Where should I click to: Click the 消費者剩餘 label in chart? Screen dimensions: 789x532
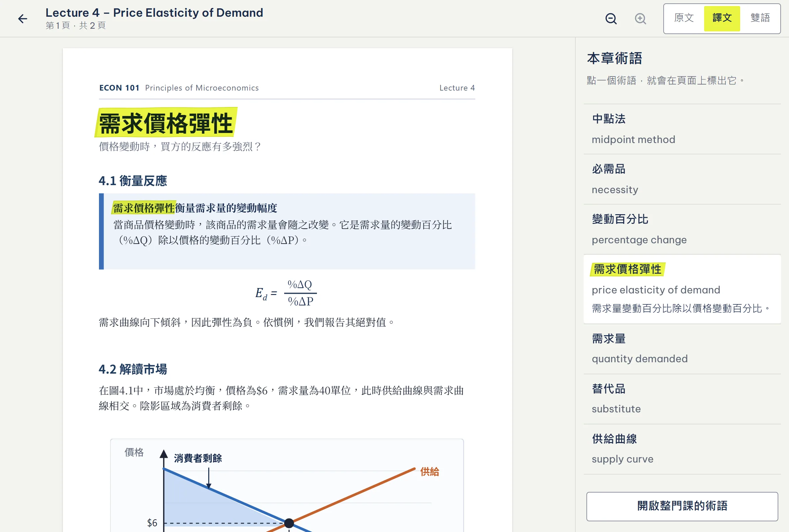(198, 458)
